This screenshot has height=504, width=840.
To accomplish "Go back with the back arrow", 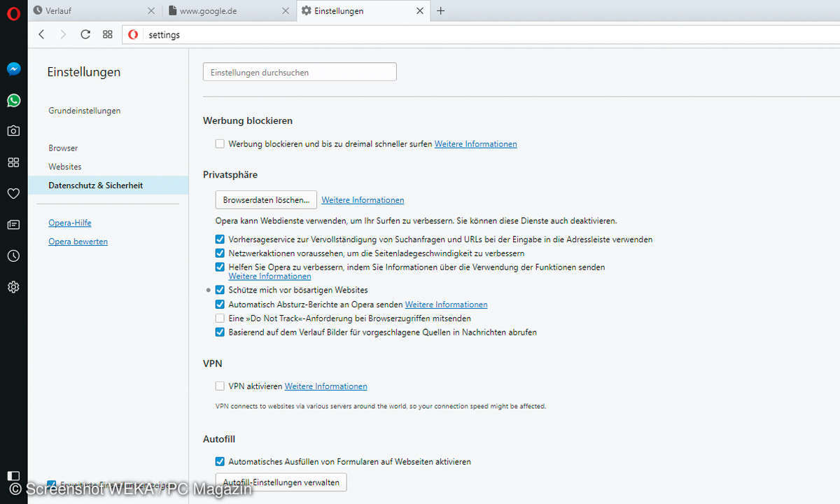I will pyautogui.click(x=41, y=34).
